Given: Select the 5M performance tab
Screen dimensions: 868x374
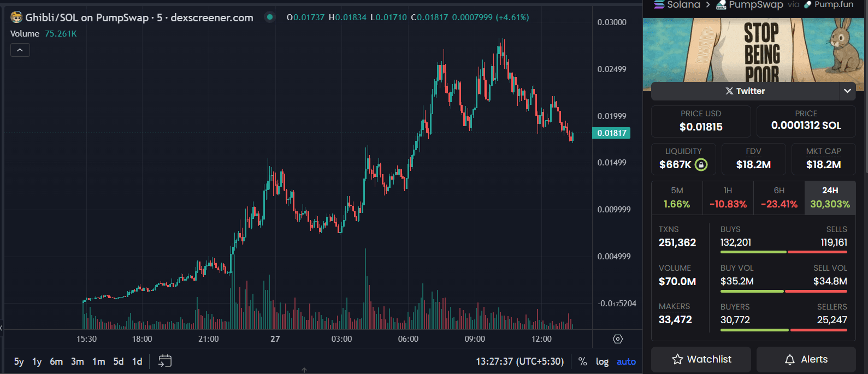Looking at the screenshot, I should tap(677, 198).
